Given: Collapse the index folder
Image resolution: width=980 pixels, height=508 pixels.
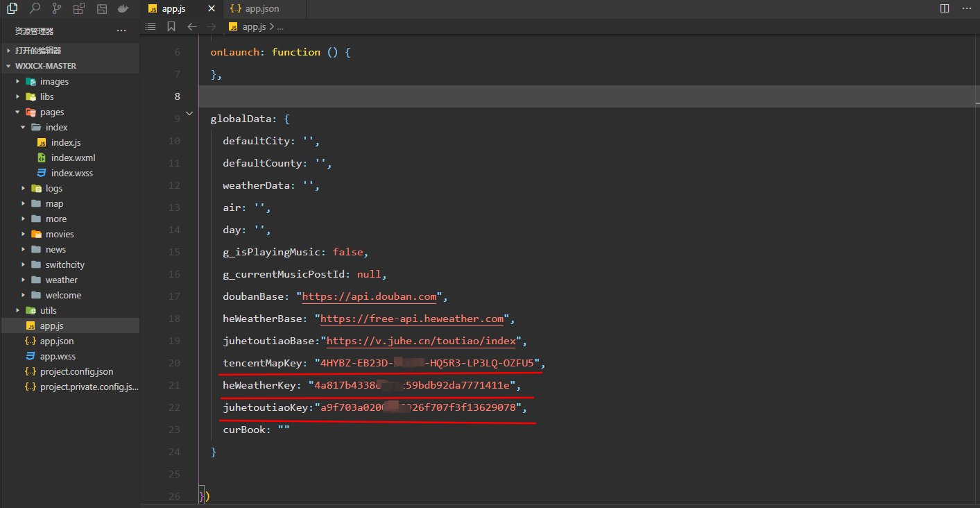Looking at the screenshot, I should point(69,127).
